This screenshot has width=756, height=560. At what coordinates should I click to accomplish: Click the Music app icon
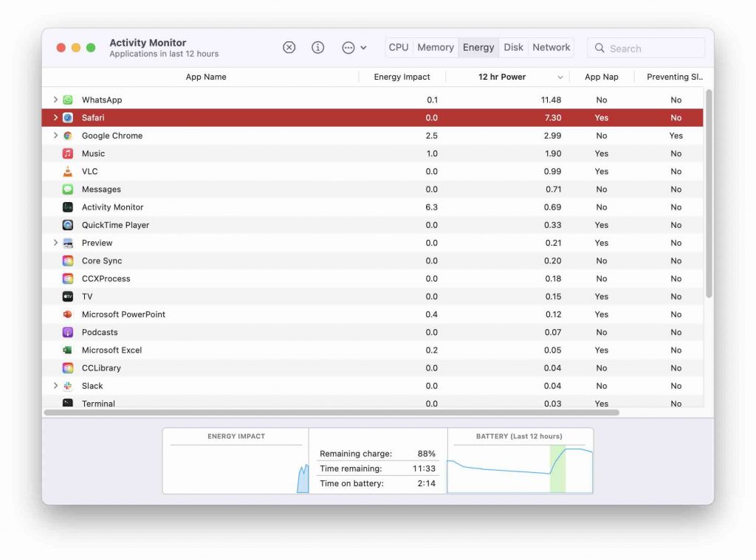pyautogui.click(x=69, y=153)
